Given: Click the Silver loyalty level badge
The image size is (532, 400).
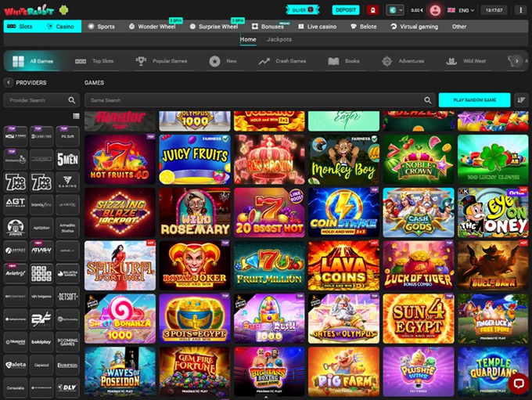Looking at the screenshot, I should tap(305, 10).
